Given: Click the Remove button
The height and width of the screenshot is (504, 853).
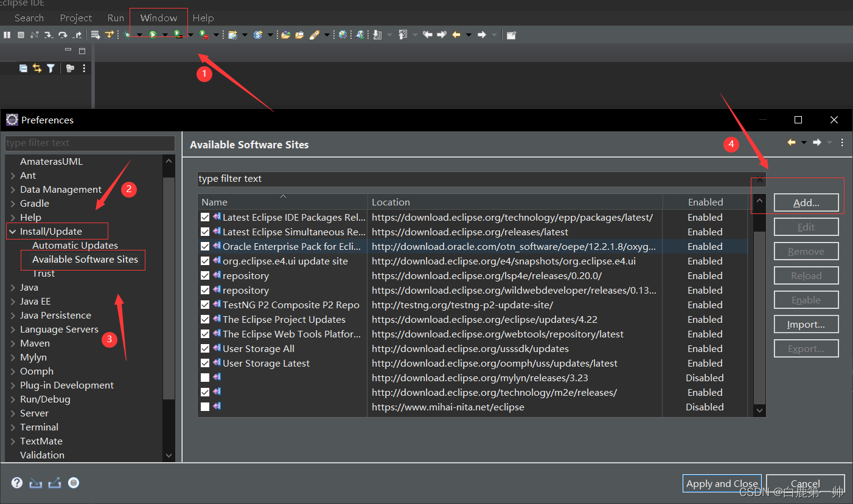Looking at the screenshot, I should tap(806, 251).
